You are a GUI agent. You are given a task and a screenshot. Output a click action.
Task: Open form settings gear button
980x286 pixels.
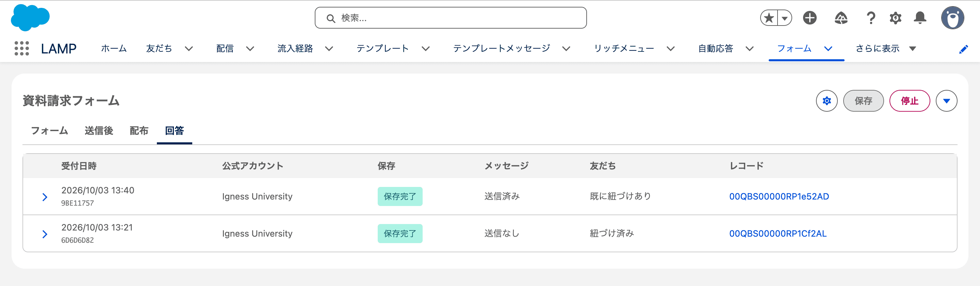tap(827, 101)
